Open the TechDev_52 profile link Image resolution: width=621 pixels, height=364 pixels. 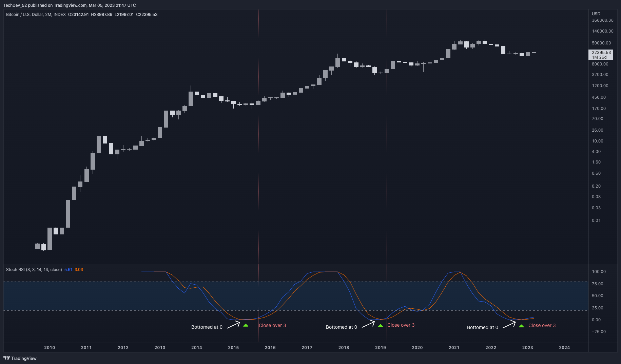14,5
